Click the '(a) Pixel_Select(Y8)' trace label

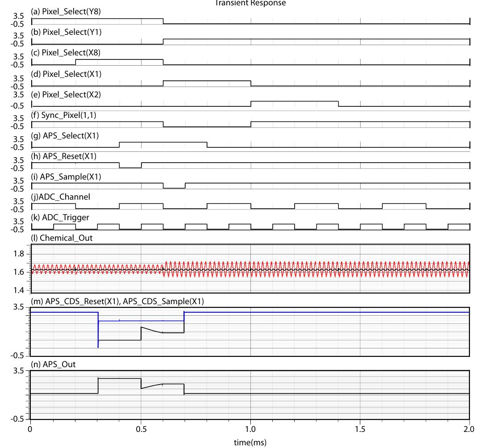tap(66, 12)
